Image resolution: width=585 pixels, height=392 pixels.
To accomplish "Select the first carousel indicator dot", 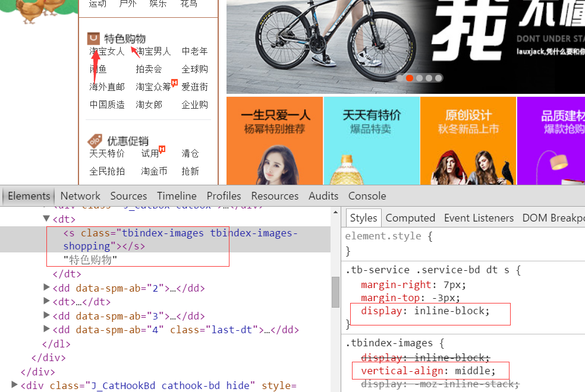I will 400,78.
